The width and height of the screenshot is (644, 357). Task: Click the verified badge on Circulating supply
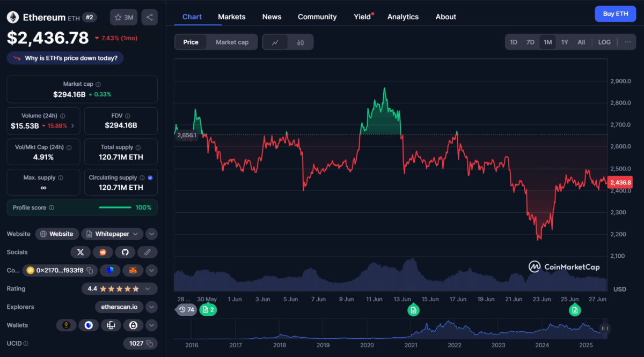[x=150, y=178]
